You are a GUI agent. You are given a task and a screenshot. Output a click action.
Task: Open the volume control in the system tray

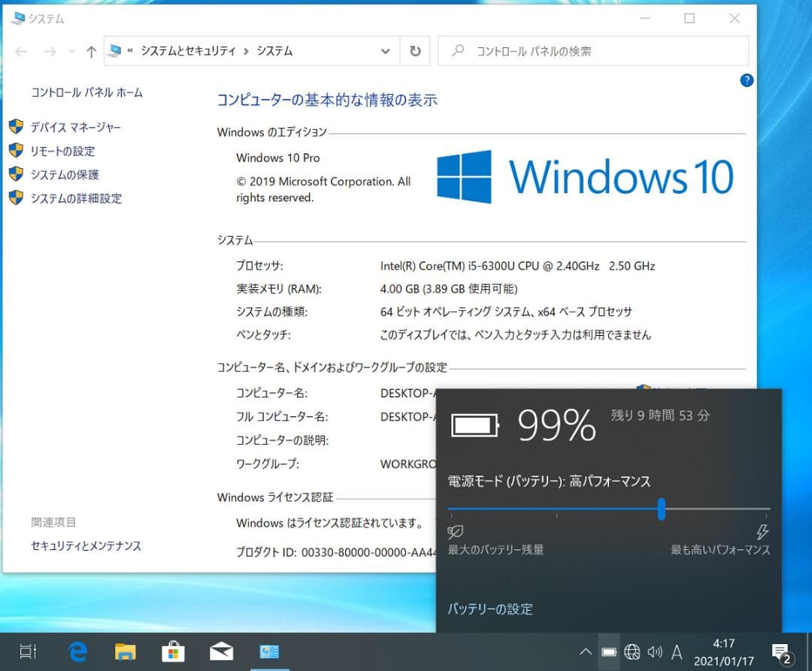[x=655, y=651]
